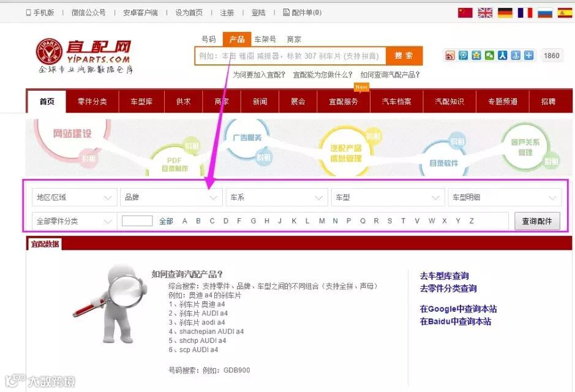Open 宜配能为您做什么? link
The width and height of the screenshot is (575, 392).
[x=323, y=75]
